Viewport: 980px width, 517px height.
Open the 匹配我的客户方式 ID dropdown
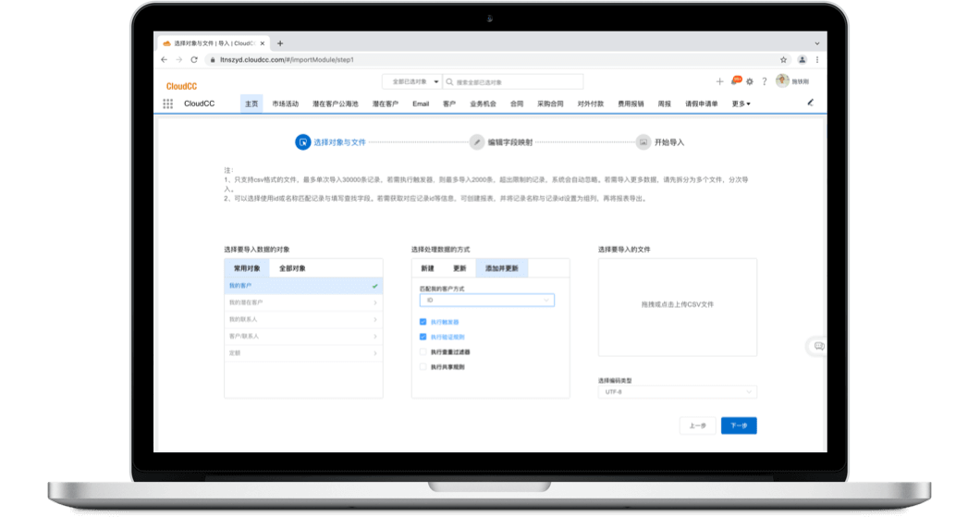click(487, 301)
